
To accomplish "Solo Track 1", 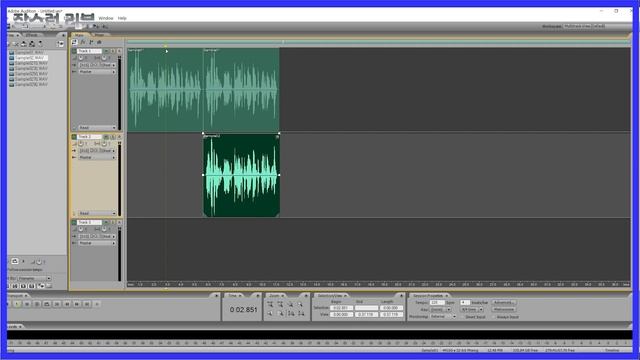I will 113,51.
